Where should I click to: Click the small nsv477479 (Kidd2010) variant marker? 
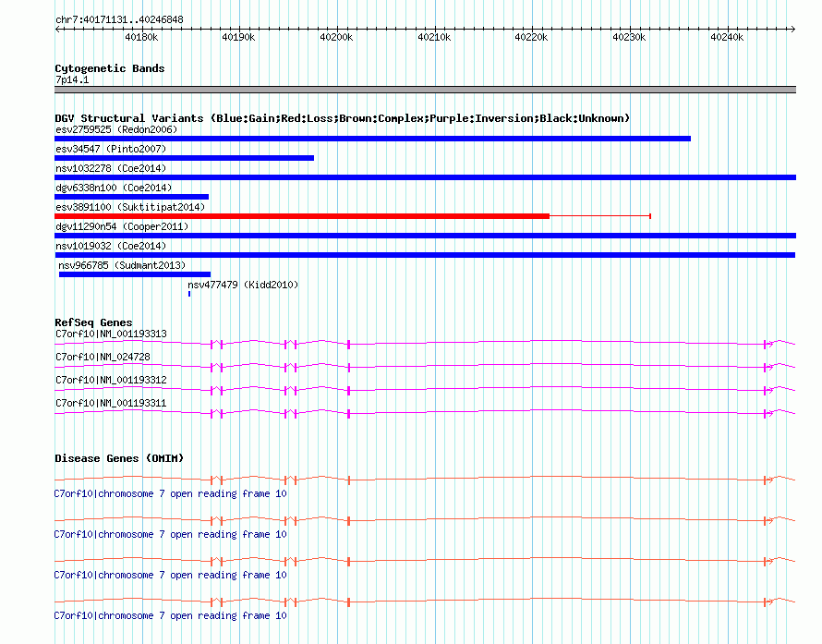tap(189, 294)
